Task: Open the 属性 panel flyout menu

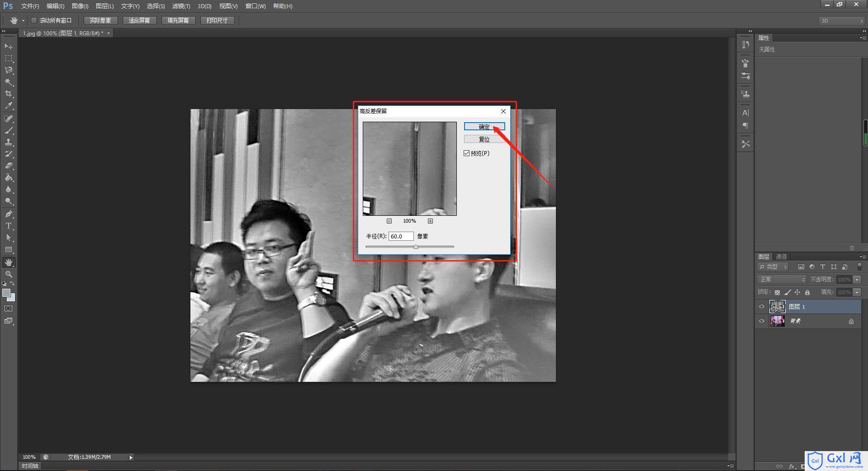Action: (863, 38)
